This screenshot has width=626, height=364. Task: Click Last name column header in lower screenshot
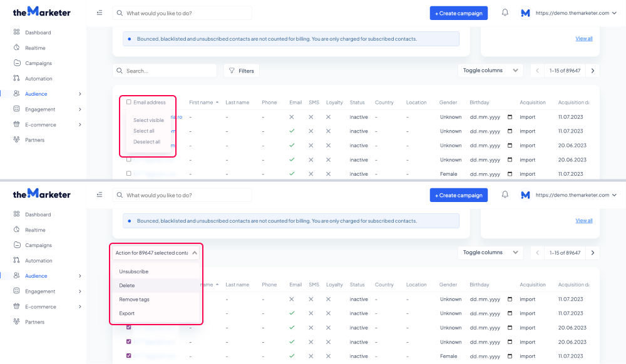pyautogui.click(x=237, y=285)
